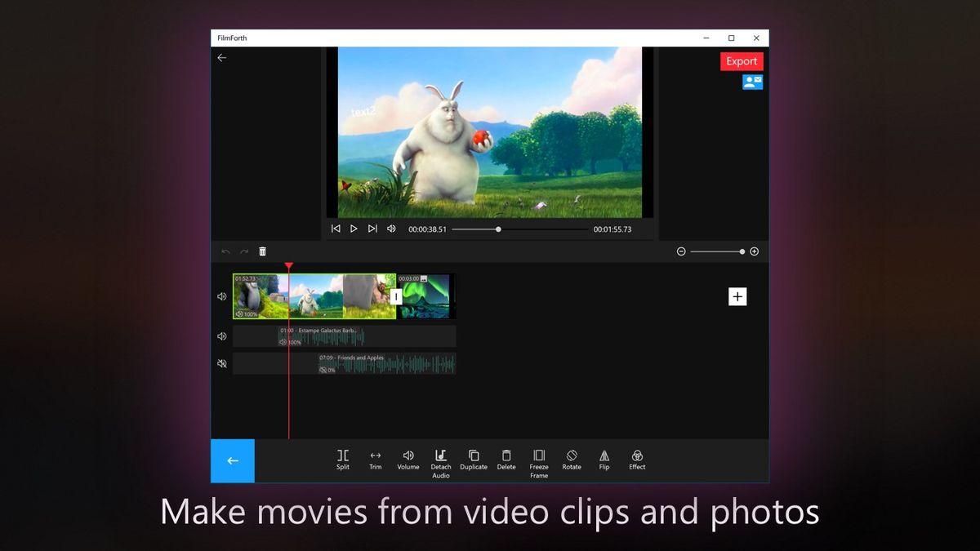
Task: Select the Estampe Galactus audio clip
Action: 321,336
